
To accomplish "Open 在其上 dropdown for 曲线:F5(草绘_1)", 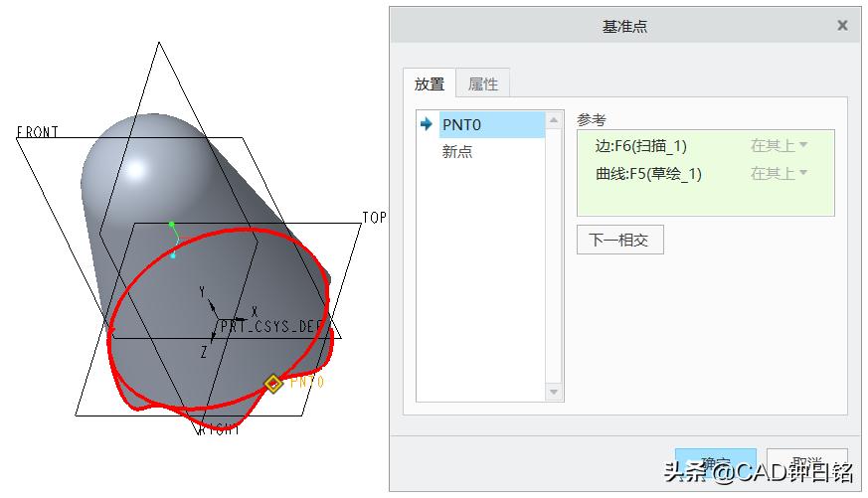I will point(779,173).
